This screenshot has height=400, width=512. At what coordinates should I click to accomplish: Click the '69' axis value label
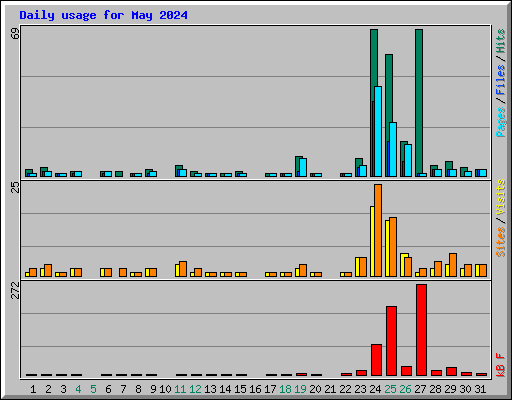(16, 33)
